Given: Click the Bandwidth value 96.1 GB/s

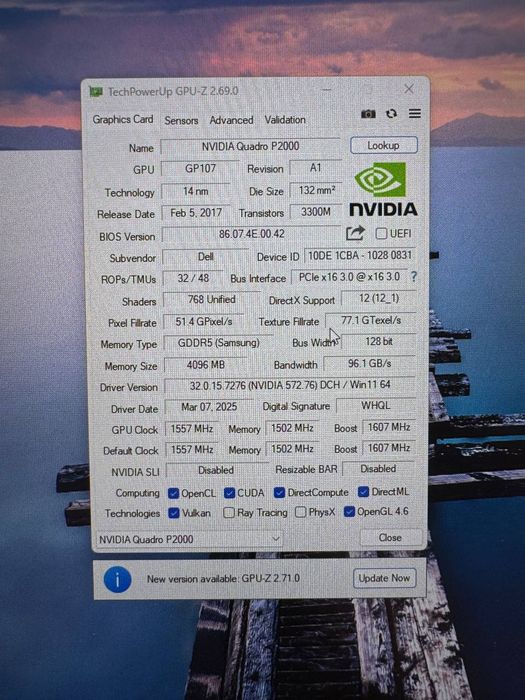Looking at the screenshot, I should coord(370,364).
